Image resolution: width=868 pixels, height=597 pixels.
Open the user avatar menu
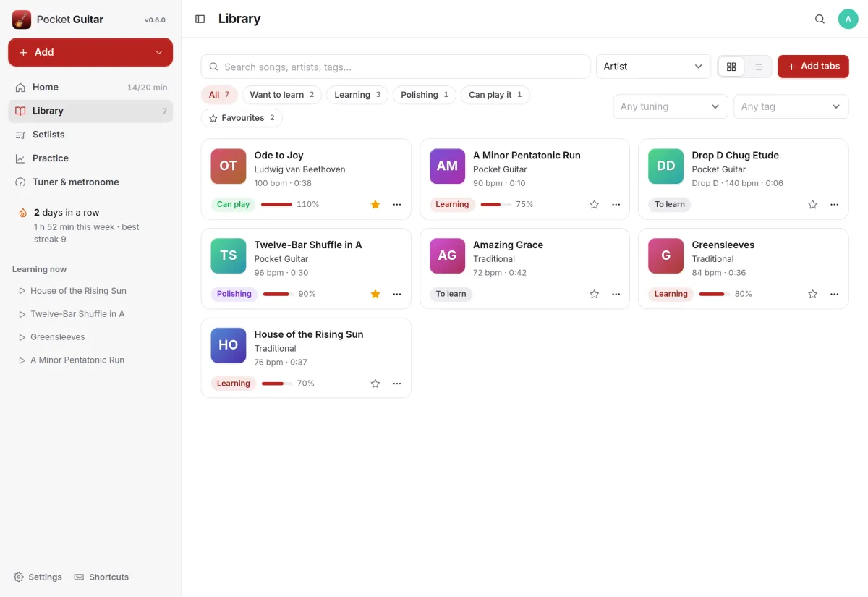tap(848, 19)
